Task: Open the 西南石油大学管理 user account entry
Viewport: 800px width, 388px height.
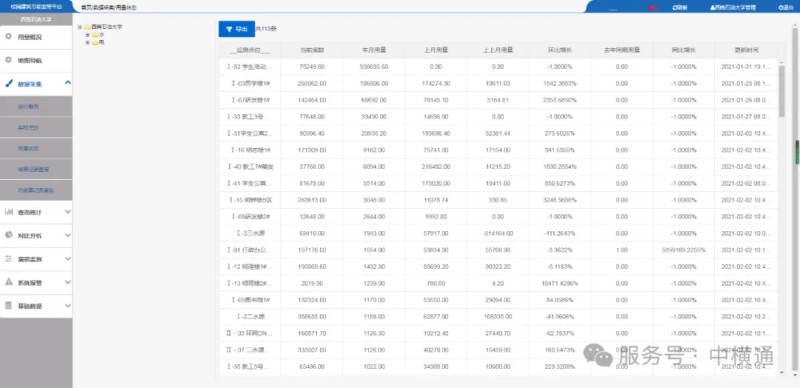Action: click(x=732, y=8)
